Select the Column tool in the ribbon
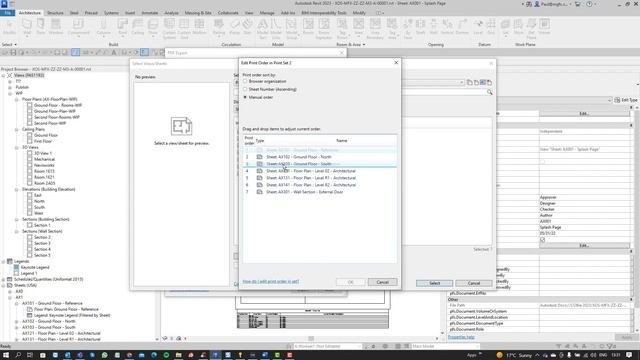Screen dimensions: 640x360 [104, 27]
